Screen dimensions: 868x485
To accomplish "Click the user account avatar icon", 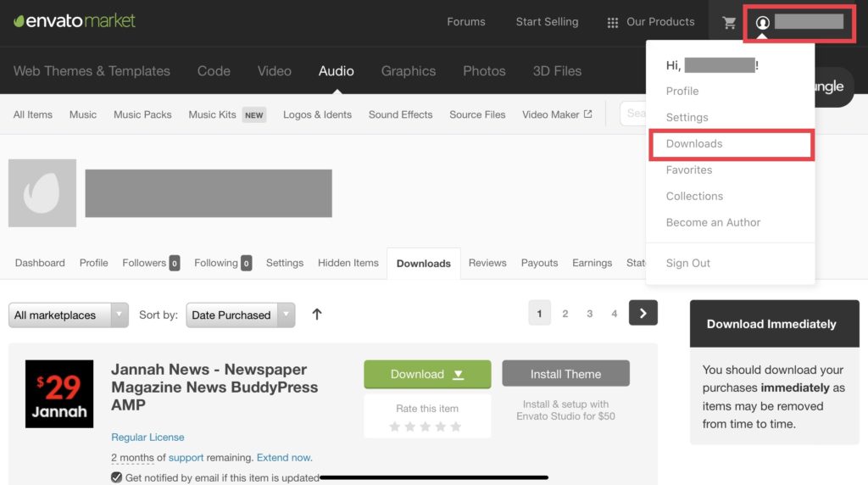I will 762,23.
